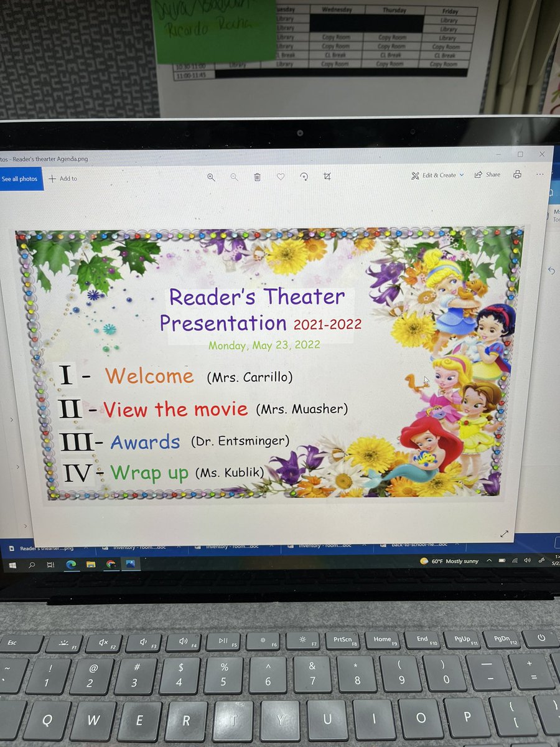This screenshot has width=560, height=747.
Task: Click the volume speaker tray icon
Action: click(x=528, y=560)
